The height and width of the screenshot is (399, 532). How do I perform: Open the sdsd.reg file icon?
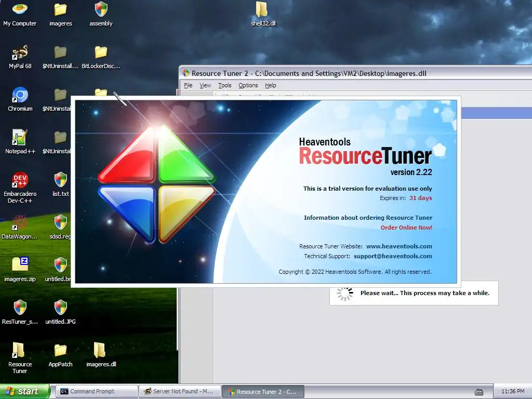tap(60, 227)
